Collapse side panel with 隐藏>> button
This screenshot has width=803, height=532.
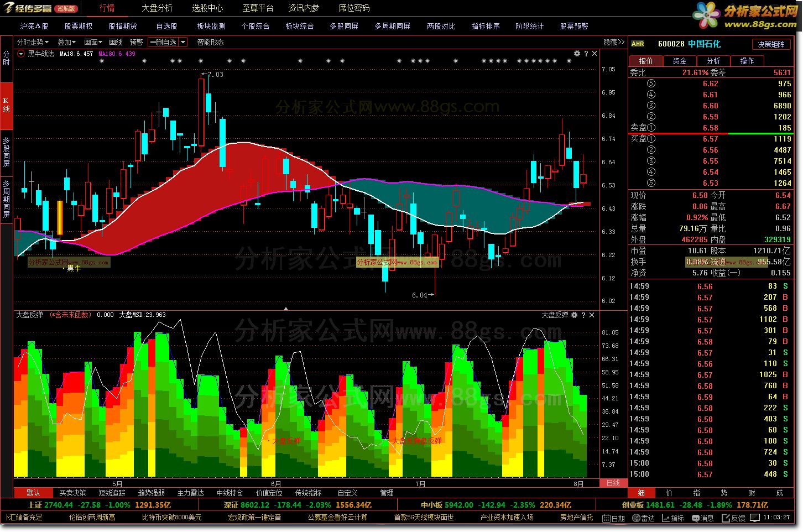click(614, 42)
